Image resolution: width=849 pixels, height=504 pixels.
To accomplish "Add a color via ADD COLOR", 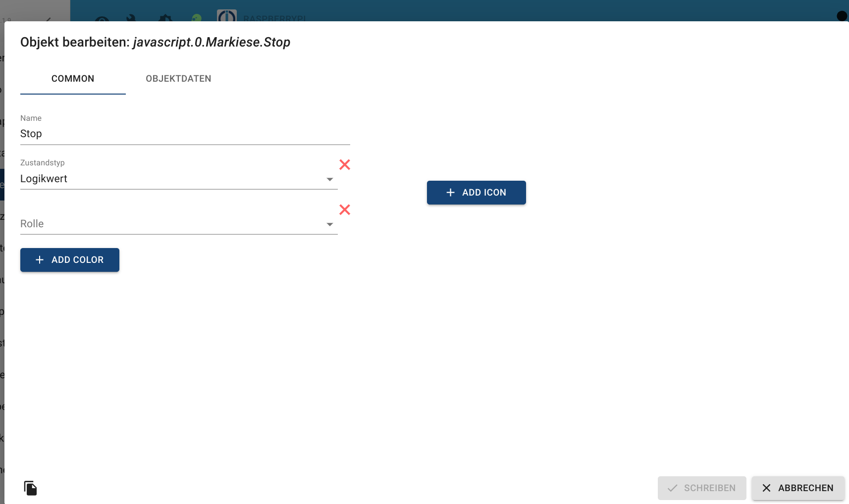I will [x=70, y=260].
